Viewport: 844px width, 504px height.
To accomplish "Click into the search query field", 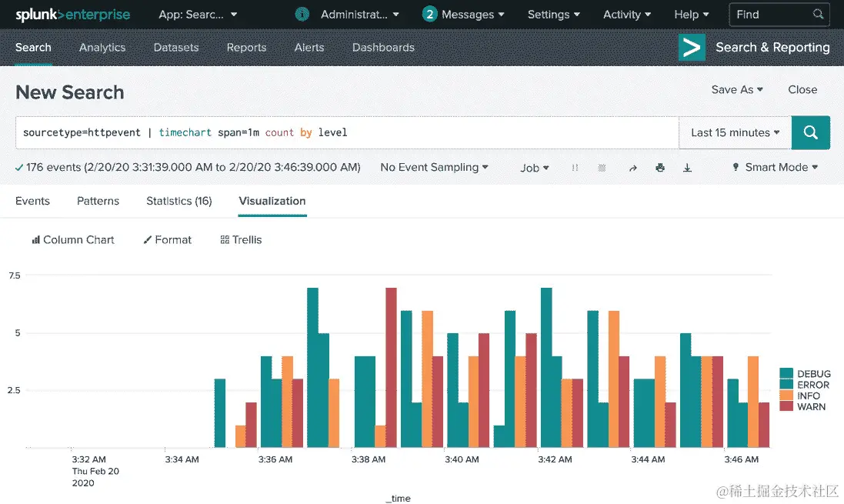I will (347, 132).
